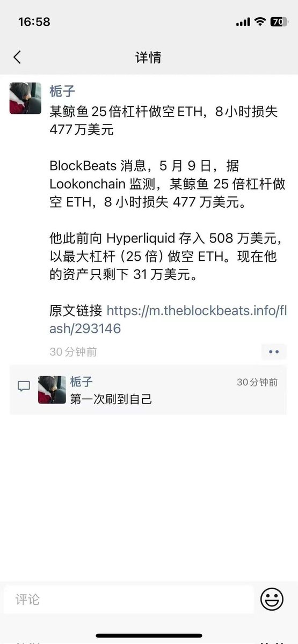Tap the back arrow in the header
Image resolution: width=298 pixels, height=644 pixels.
pyautogui.click(x=17, y=57)
